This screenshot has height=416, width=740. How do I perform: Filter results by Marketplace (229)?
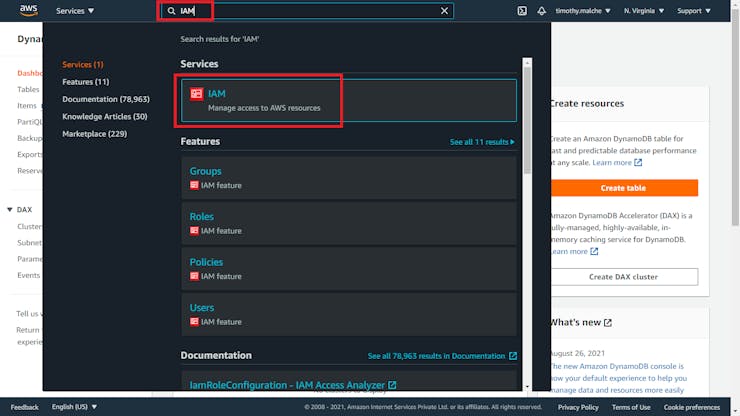click(94, 134)
